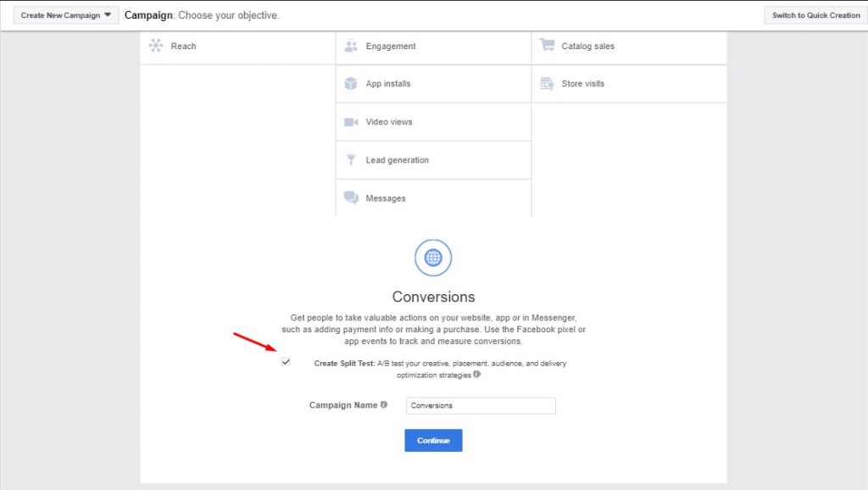Image resolution: width=868 pixels, height=490 pixels.
Task: Click Switch to Quick Creation button
Action: [x=816, y=15]
